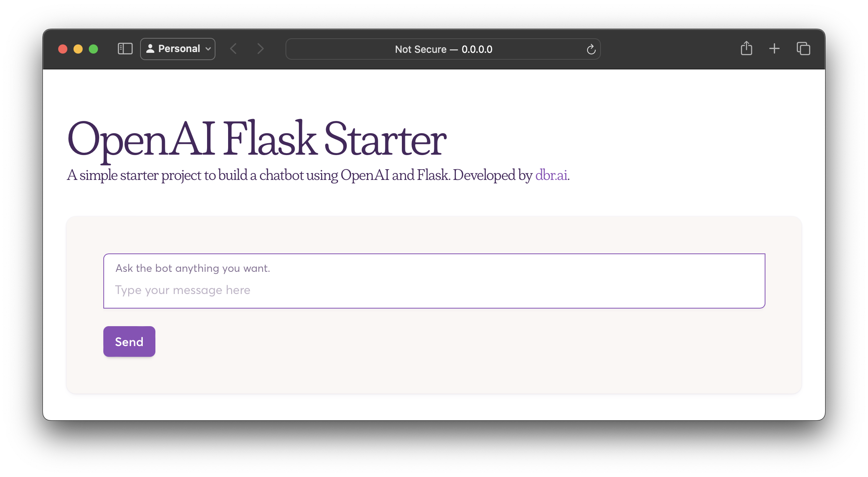Open the Personal profile dropdown

tap(178, 49)
